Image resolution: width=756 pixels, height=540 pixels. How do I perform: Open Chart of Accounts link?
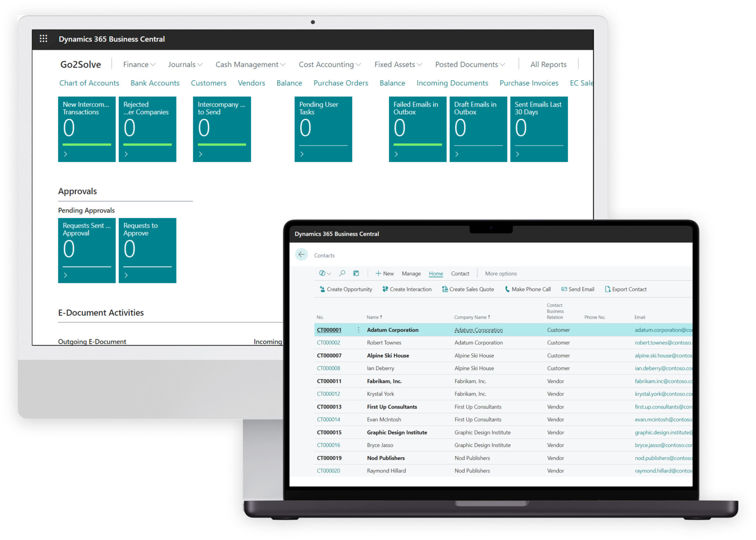[x=89, y=83]
